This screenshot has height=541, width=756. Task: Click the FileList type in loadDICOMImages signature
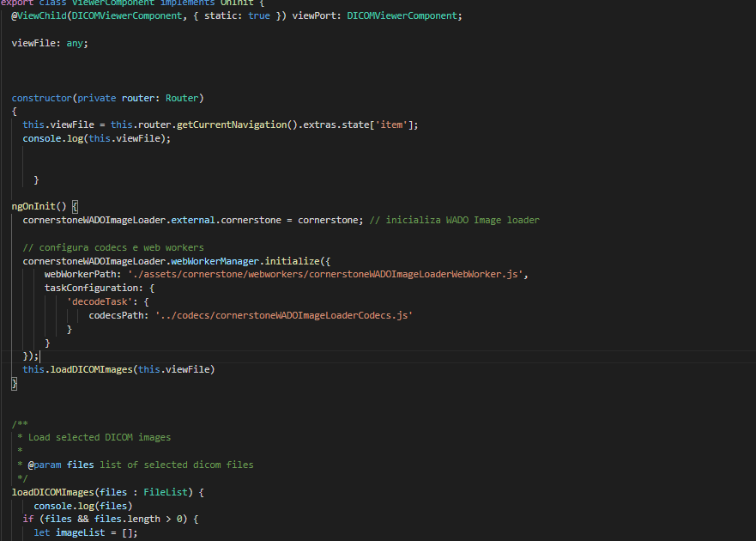tap(165, 491)
